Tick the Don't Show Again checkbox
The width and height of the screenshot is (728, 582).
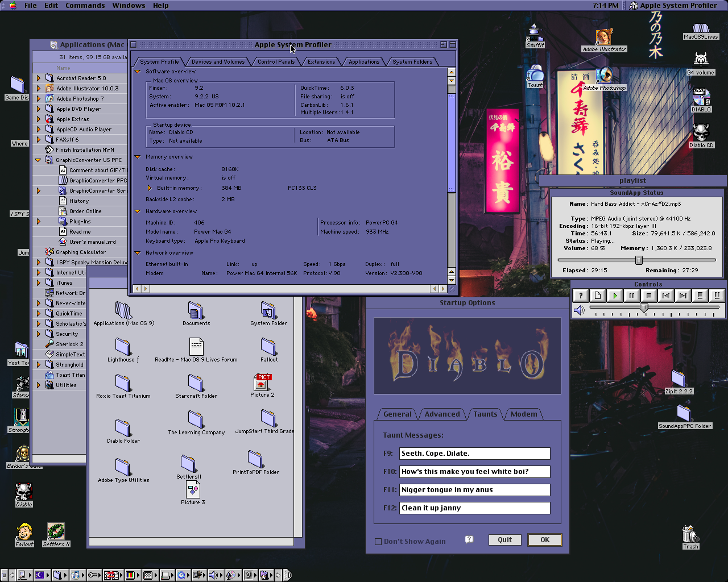click(378, 542)
